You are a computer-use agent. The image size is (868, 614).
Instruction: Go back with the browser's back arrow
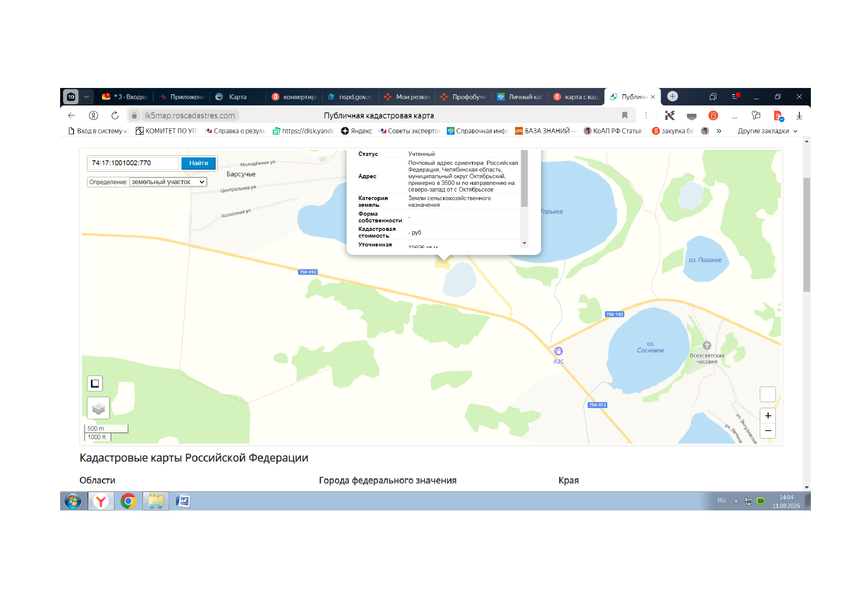72,115
